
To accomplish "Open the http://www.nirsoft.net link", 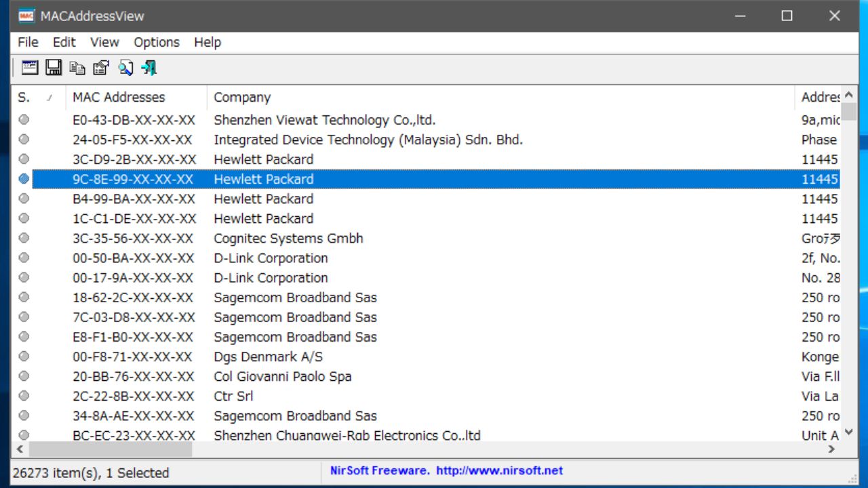I will tap(500, 470).
